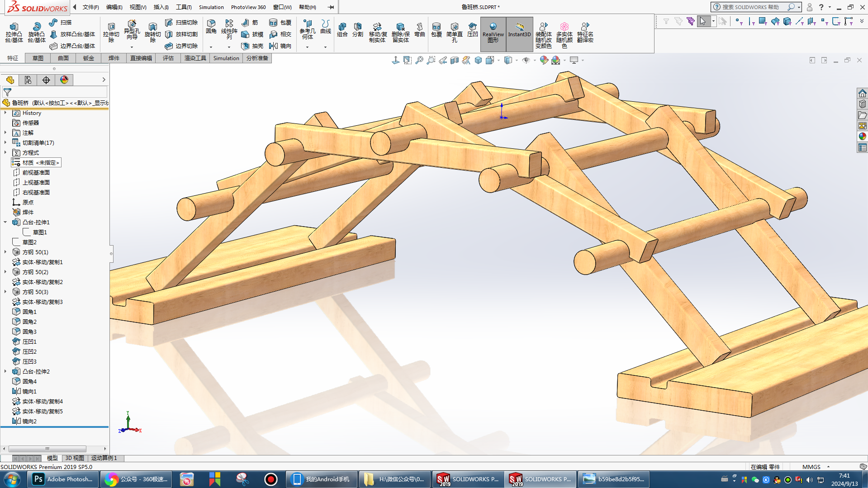The image size is (868, 488).
Task: Open the 文件(F) menu
Action: coord(90,7)
